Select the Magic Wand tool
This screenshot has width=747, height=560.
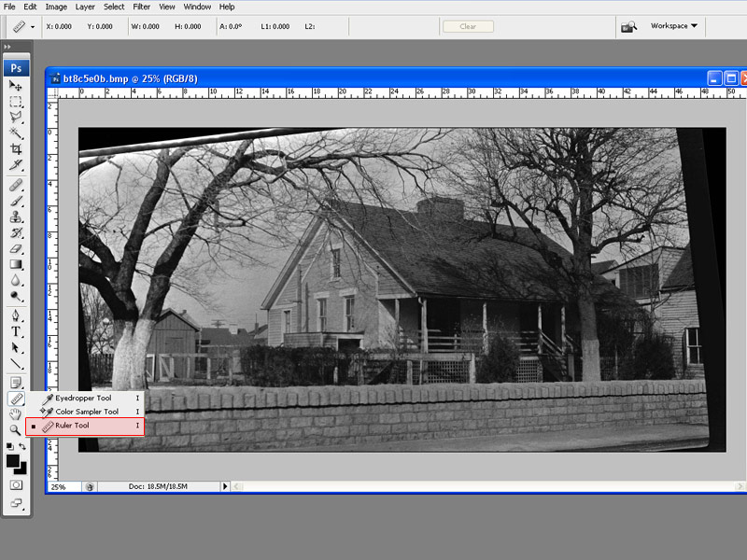(x=16, y=133)
